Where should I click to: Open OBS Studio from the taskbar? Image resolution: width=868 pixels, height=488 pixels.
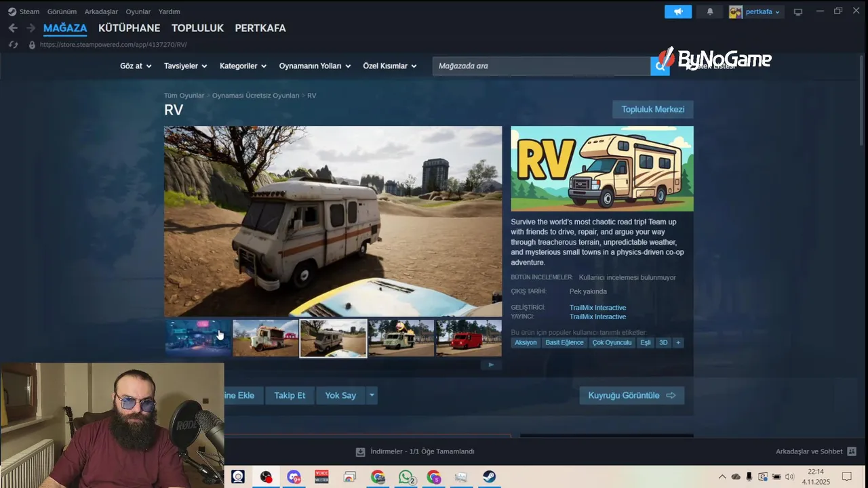(266, 477)
